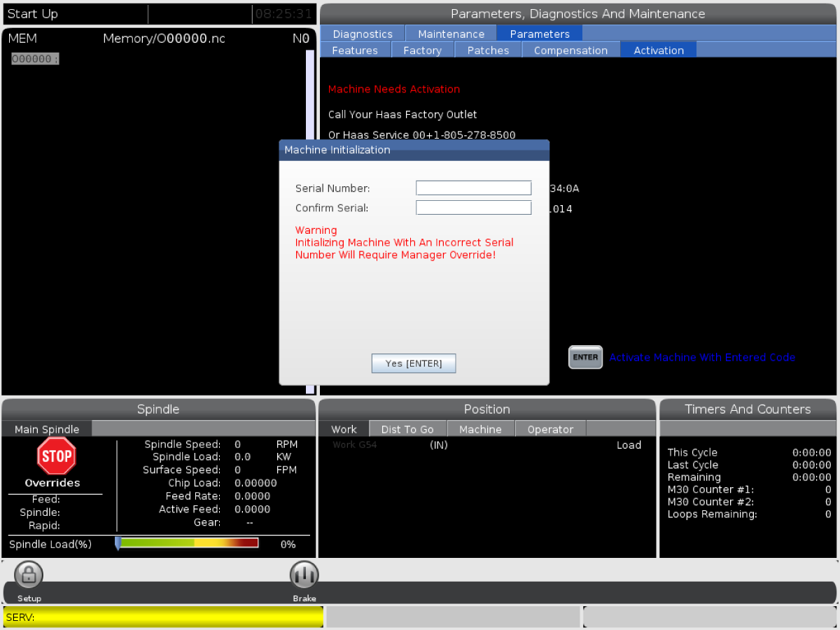Click the 08:25:31 clock display
Viewport: 840px width, 630px height.
[x=283, y=13]
